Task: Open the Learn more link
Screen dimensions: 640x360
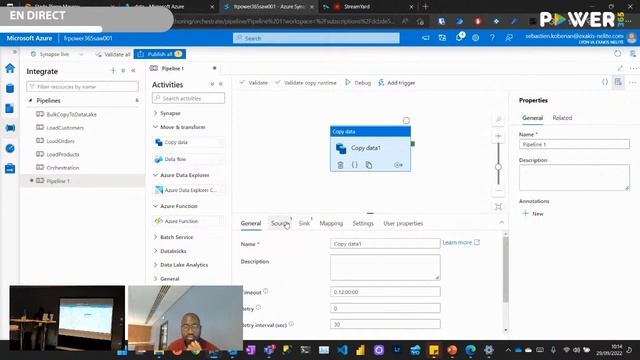Action: tap(461, 242)
